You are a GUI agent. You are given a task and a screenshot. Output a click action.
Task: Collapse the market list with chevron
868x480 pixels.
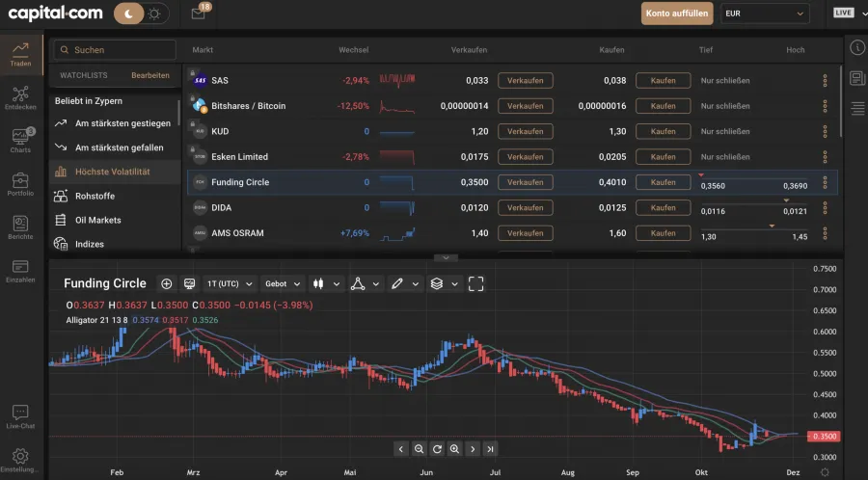pyautogui.click(x=446, y=257)
